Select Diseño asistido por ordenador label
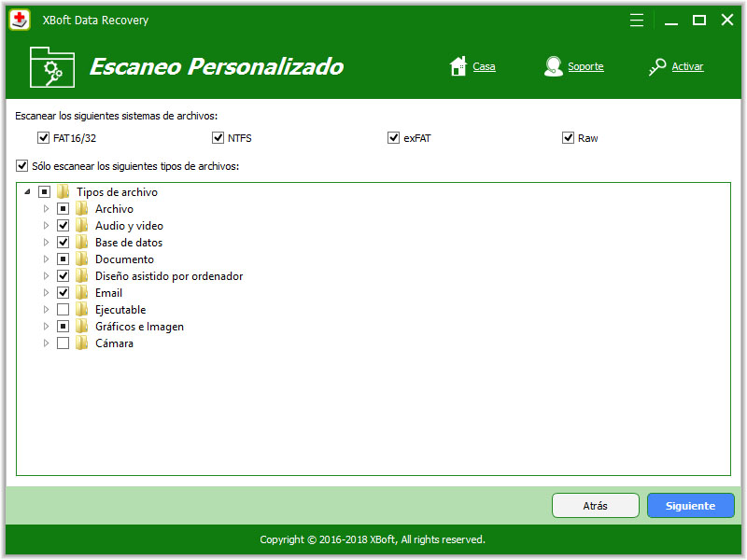This screenshot has width=747, height=560. coord(169,276)
